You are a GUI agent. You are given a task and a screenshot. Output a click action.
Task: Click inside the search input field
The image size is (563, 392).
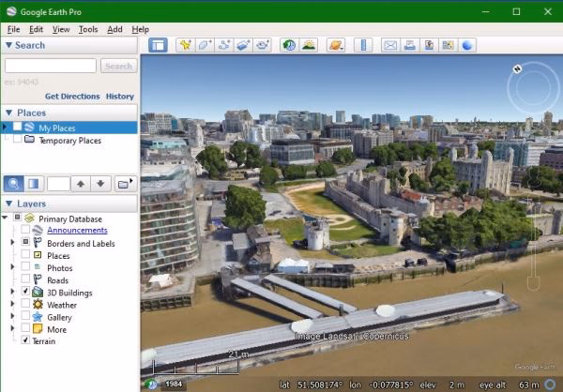click(51, 66)
